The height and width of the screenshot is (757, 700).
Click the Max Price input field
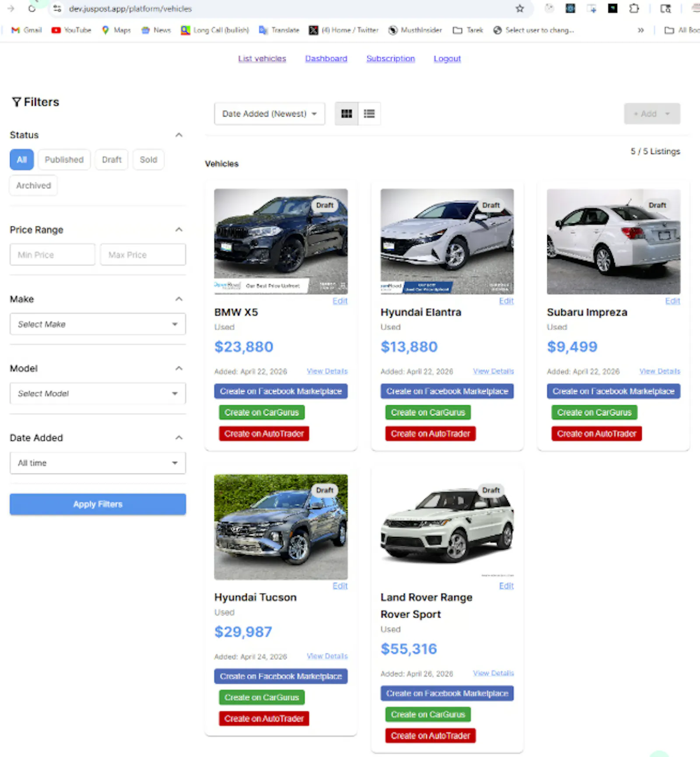coord(143,255)
